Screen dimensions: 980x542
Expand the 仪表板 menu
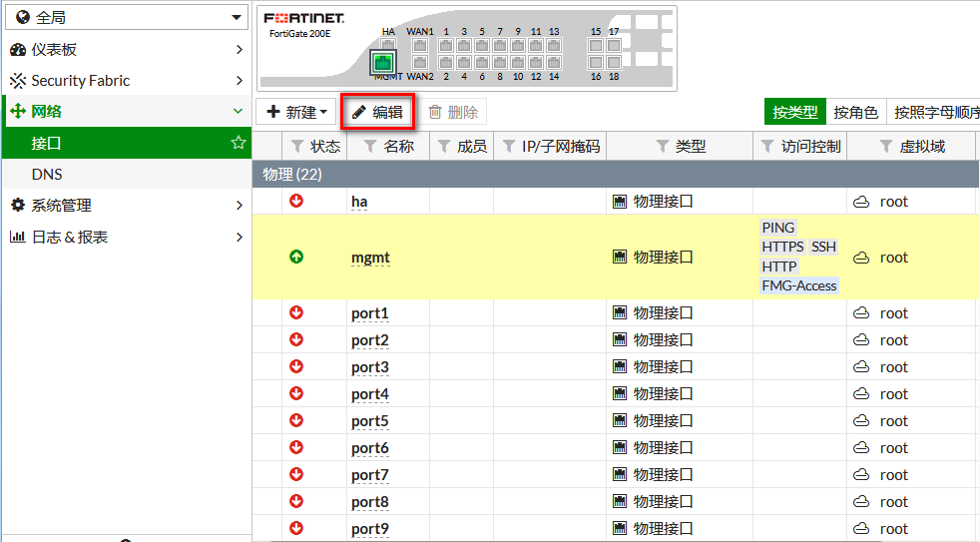pyautogui.click(x=126, y=49)
